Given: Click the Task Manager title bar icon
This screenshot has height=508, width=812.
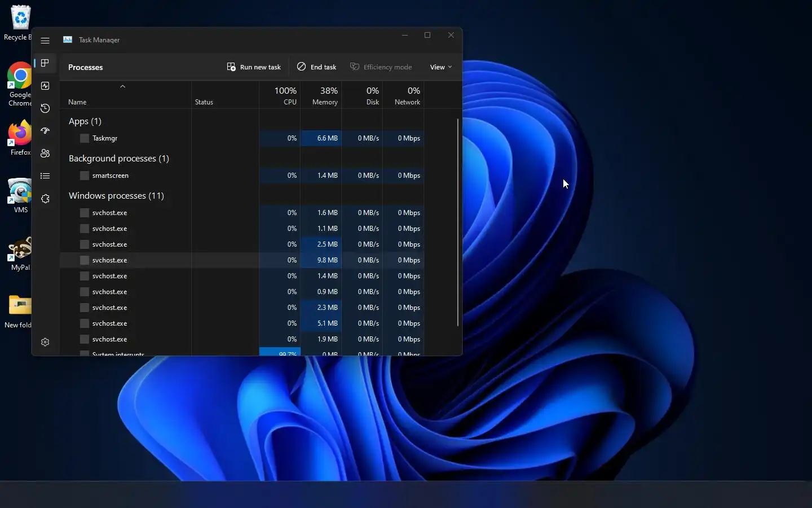Looking at the screenshot, I should pos(68,40).
